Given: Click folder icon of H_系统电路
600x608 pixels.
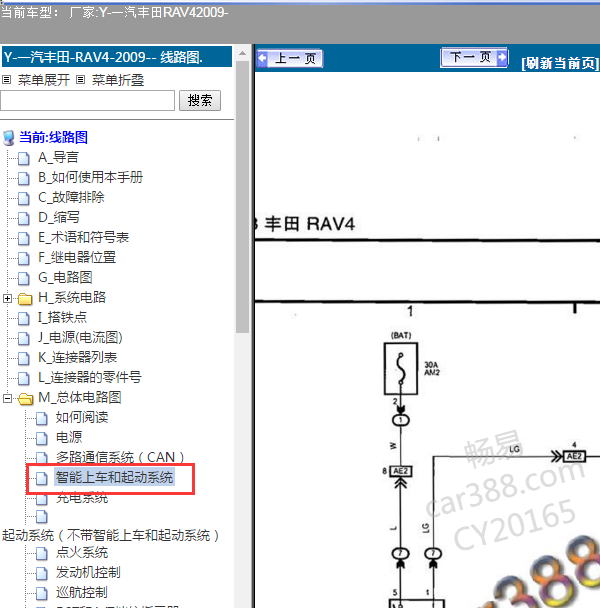Looking at the screenshot, I should coord(25,299).
